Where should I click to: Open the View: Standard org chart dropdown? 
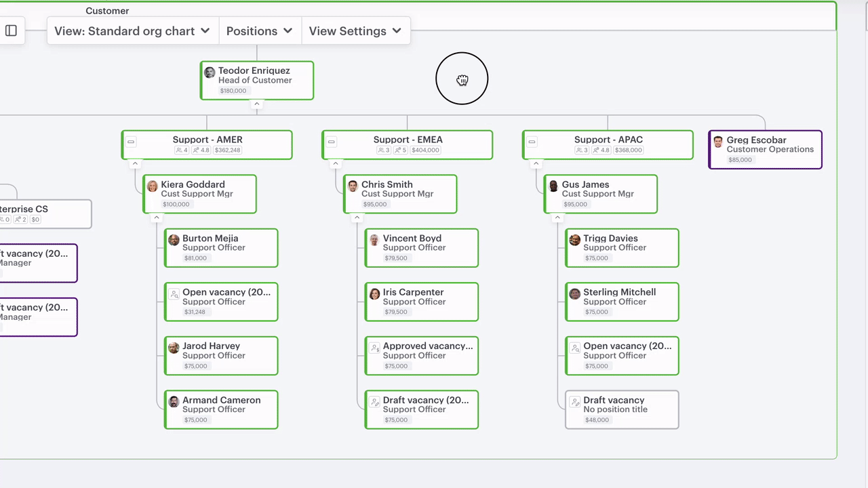coord(132,31)
